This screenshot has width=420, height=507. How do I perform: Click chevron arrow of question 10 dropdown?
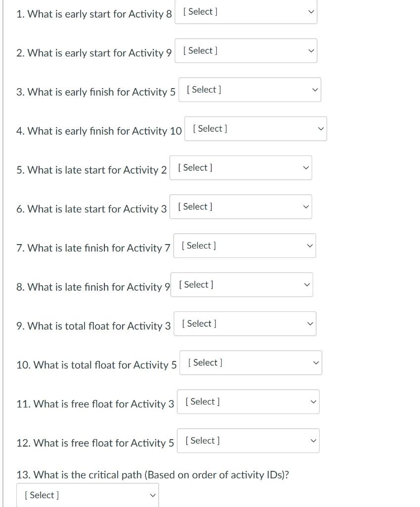[316, 363]
